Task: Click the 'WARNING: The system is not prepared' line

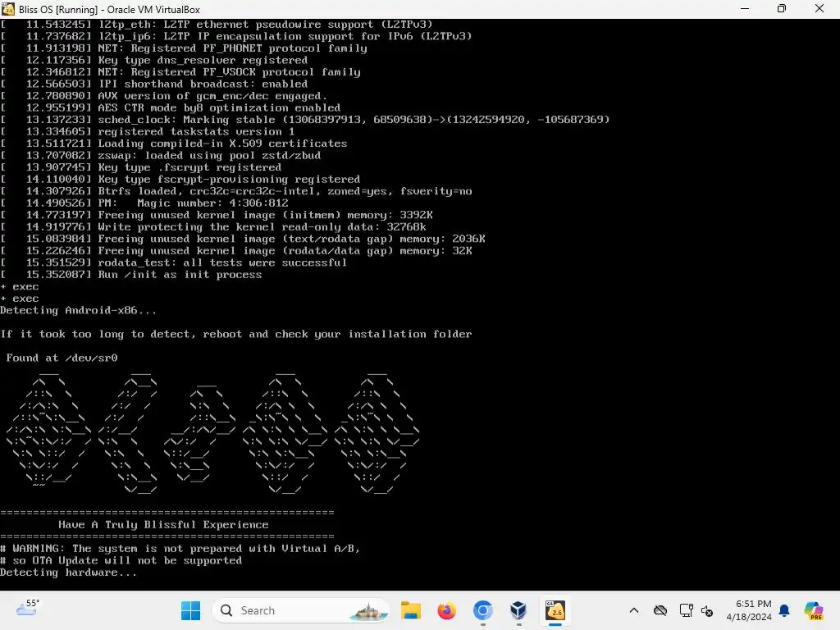Action: (x=180, y=549)
